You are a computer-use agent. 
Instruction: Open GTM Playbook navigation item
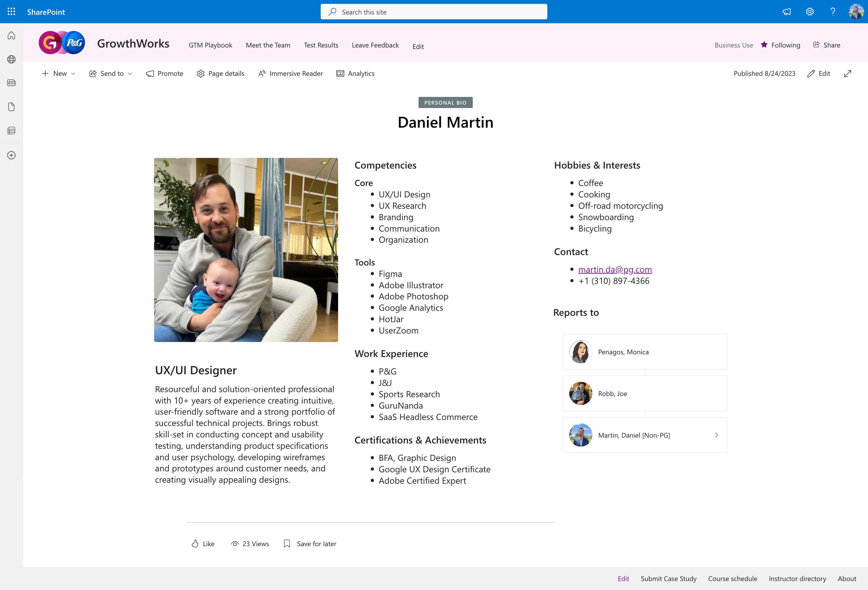coord(210,45)
